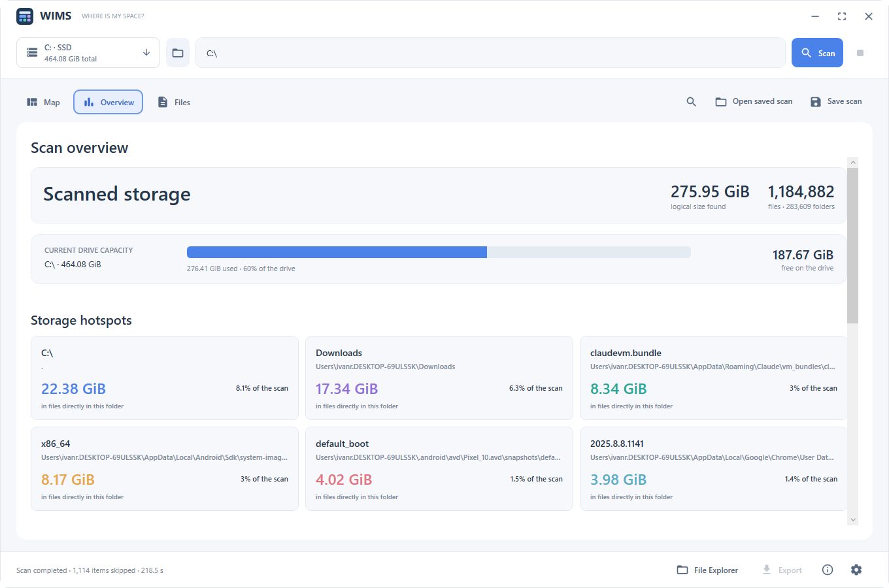
Task: Click the CURRENT DRIVE CAPACITY label
Action: [x=88, y=250]
